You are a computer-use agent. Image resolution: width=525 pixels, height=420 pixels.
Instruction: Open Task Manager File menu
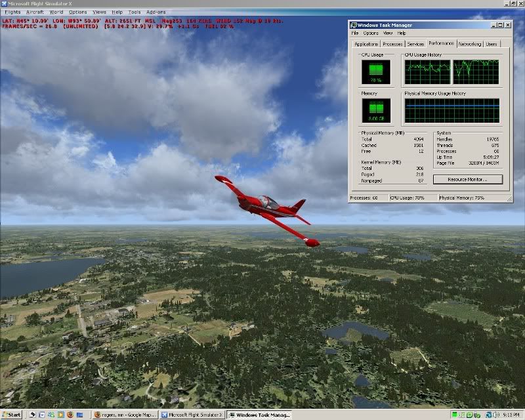[354, 33]
